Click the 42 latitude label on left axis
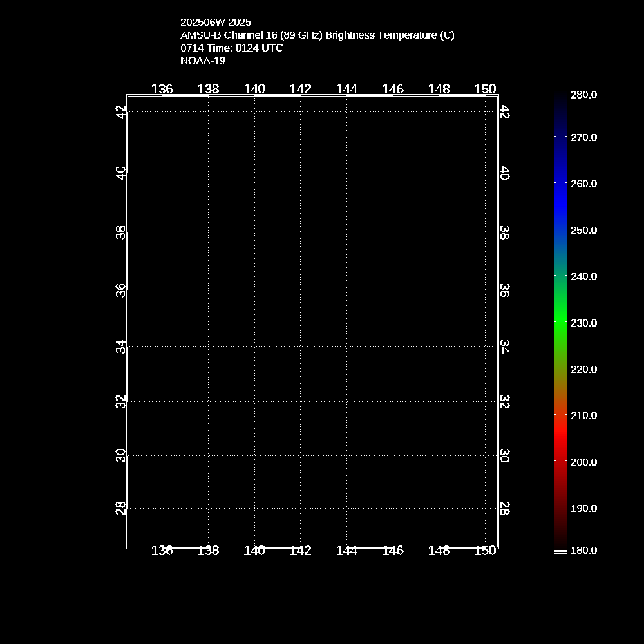 (x=120, y=111)
